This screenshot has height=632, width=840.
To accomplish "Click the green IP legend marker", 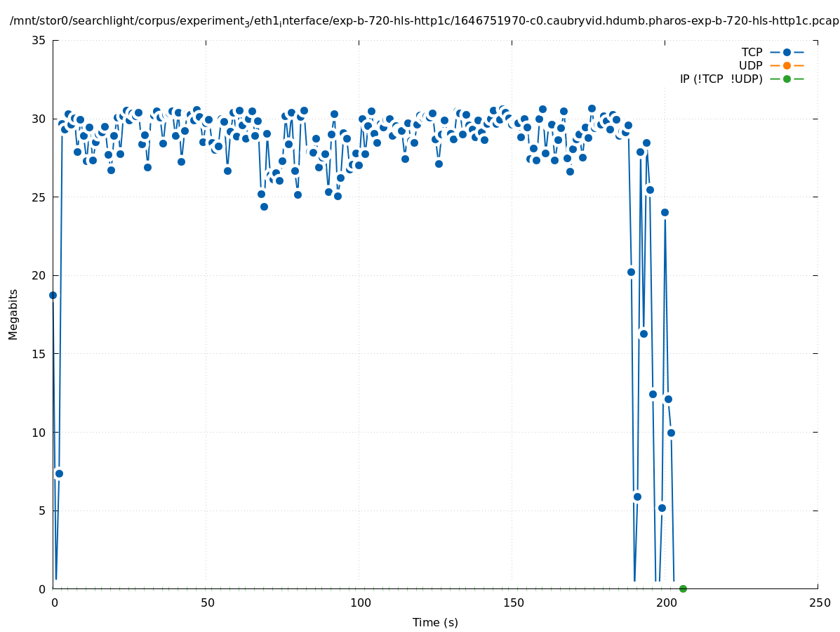I will [x=787, y=79].
